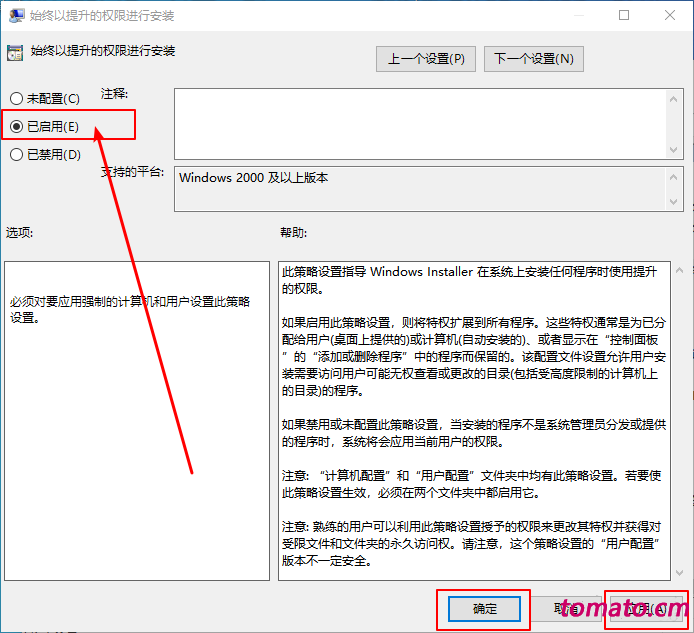
Task: Click help note starting 注意: 熟练的用户
Action: [472, 544]
